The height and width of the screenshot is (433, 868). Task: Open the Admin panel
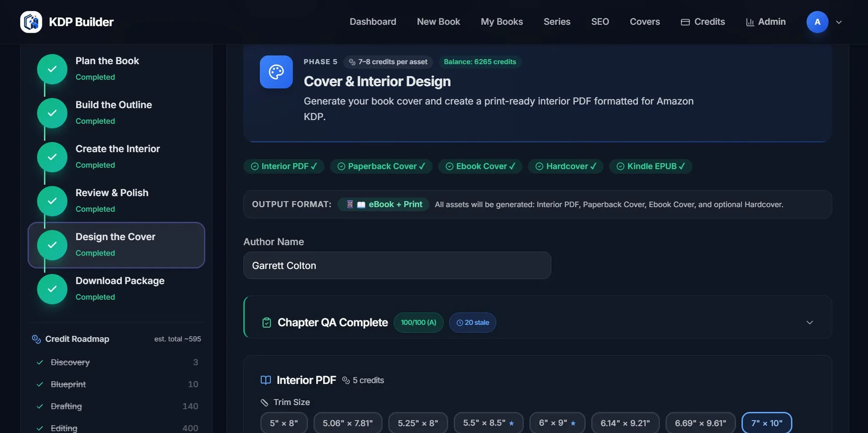tap(766, 22)
